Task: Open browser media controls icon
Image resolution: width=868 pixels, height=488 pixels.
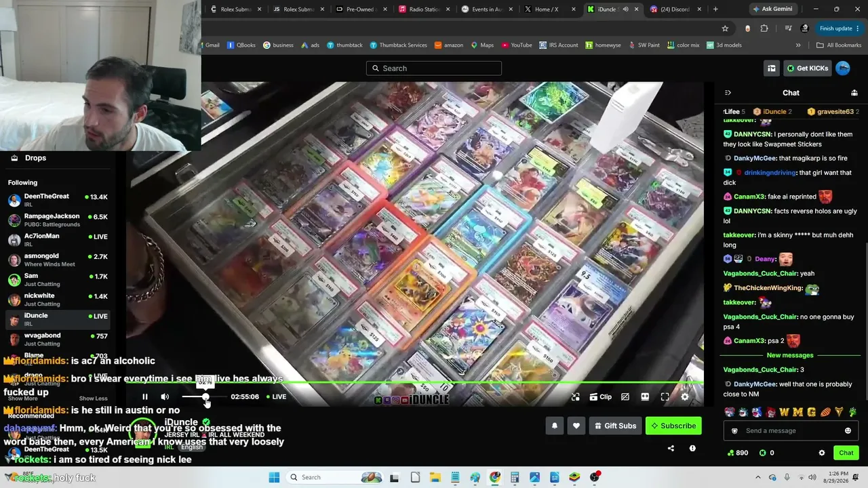Action: tap(788, 28)
